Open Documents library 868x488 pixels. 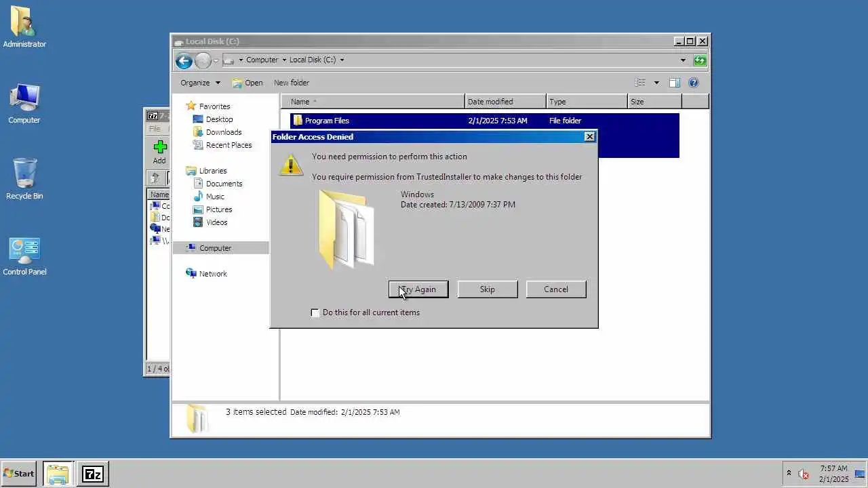tap(224, 184)
